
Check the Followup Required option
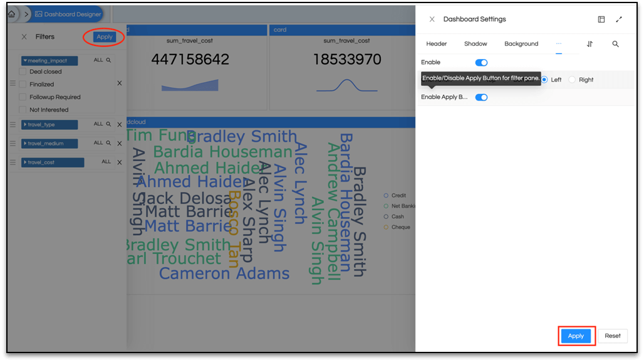point(23,97)
